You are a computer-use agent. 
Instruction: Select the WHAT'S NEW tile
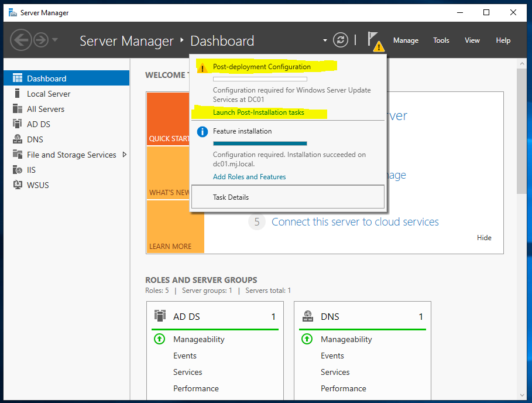pyautogui.click(x=168, y=173)
